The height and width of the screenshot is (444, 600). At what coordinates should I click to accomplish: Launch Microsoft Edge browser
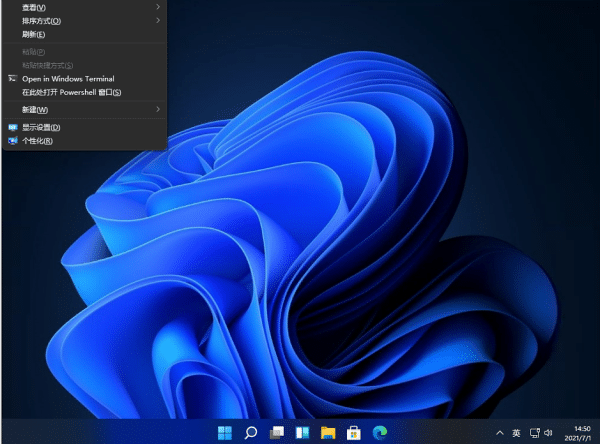[378, 432]
